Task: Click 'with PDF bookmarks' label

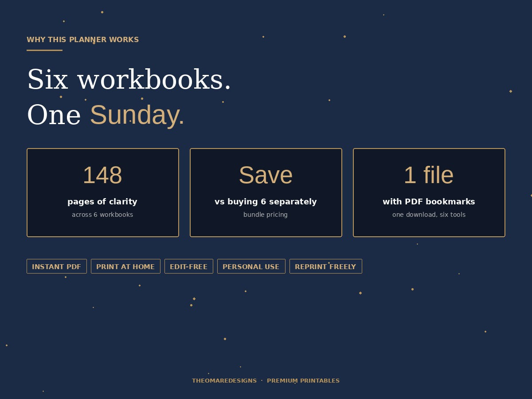Action: coord(429,202)
